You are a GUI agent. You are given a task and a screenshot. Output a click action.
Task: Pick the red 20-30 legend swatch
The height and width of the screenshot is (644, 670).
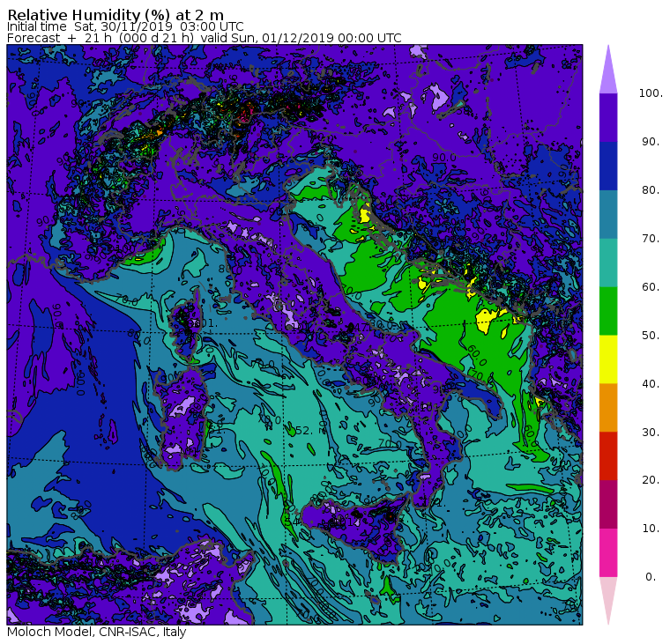click(x=608, y=456)
